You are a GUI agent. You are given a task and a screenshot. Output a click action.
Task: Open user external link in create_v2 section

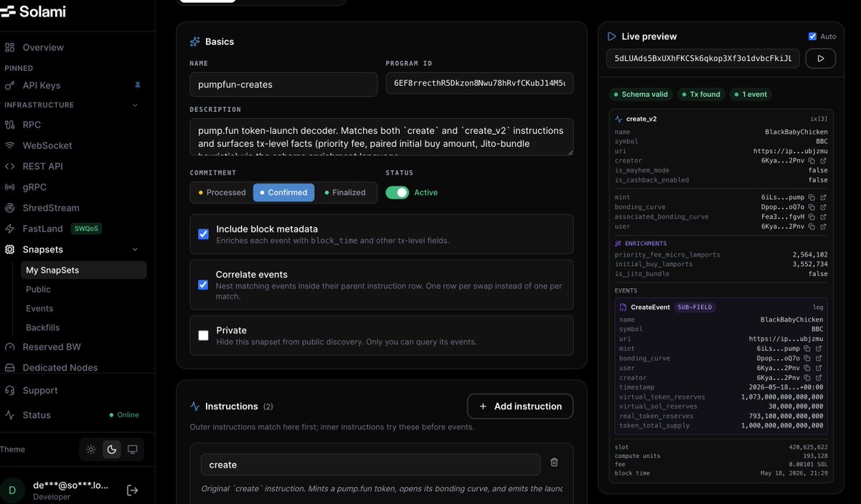coord(823,227)
